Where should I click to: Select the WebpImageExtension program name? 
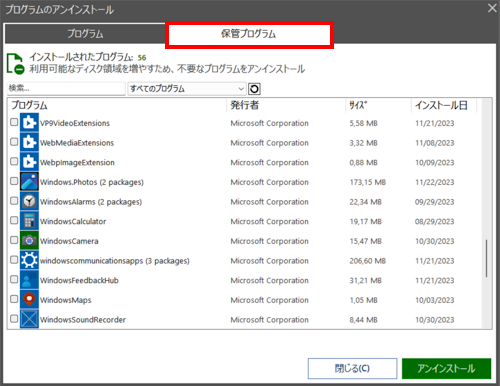77,162
